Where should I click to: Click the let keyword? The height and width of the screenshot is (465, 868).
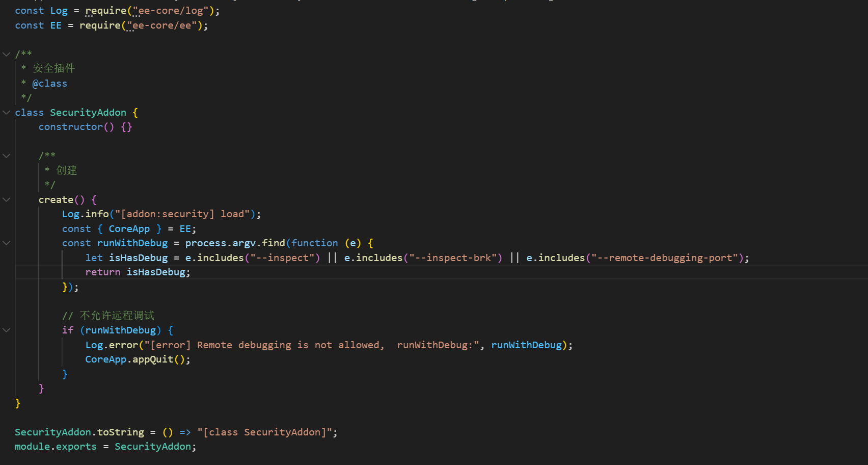(94, 257)
